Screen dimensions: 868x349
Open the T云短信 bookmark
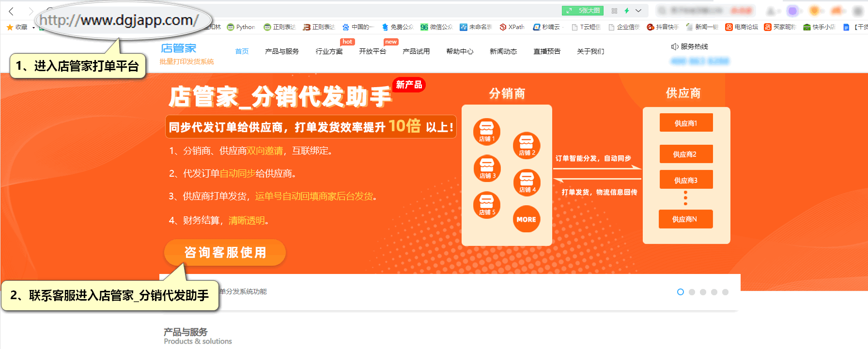click(x=586, y=27)
